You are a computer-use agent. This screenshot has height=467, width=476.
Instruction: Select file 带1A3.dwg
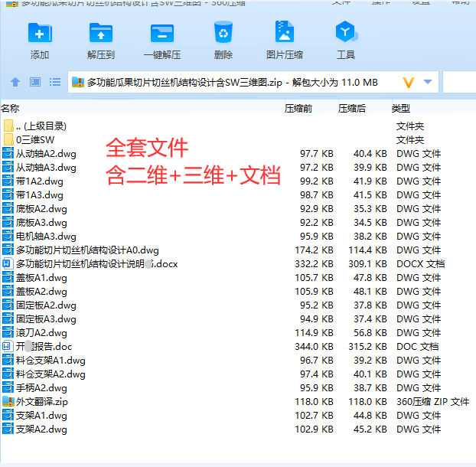click(40, 195)
